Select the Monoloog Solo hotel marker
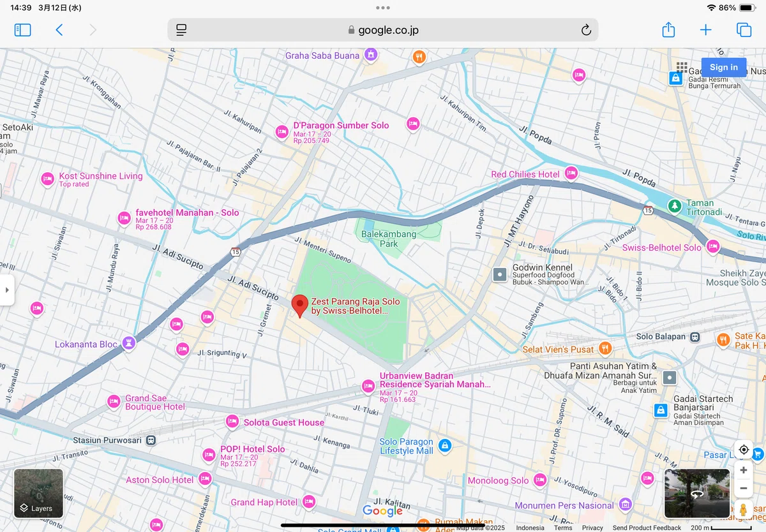This screenshot has height=532, width=766. click(x=540, y=480)
